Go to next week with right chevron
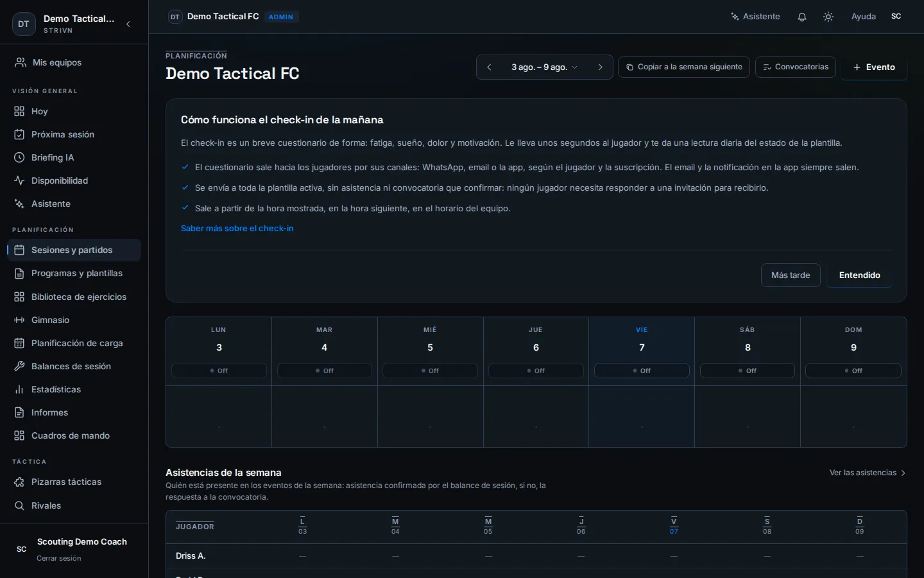Viewport: 924px width, 578px height. coord(600,67)
